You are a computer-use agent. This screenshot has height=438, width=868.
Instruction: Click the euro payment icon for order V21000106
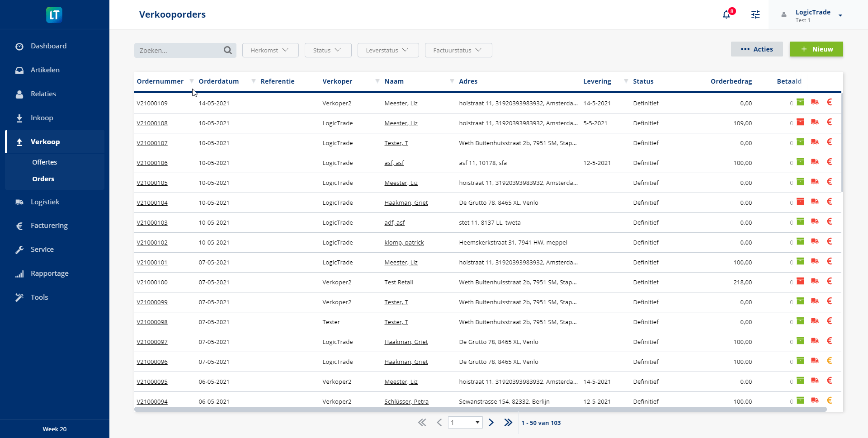tap(829, 162)
